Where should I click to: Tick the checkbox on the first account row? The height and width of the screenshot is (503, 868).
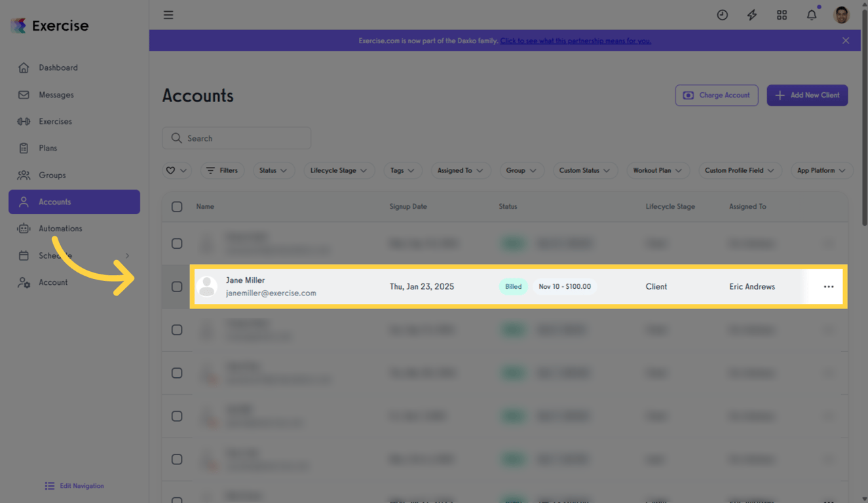click(x=177, y=243)
